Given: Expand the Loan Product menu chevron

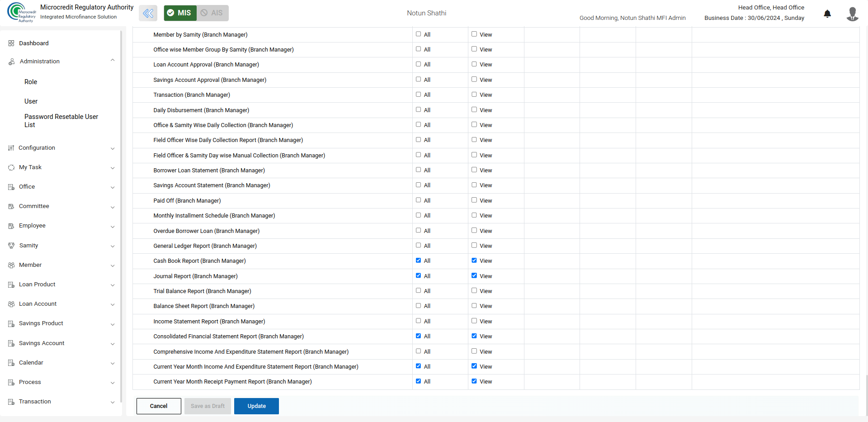Looking at the screenshot, I should coord(113,285).
